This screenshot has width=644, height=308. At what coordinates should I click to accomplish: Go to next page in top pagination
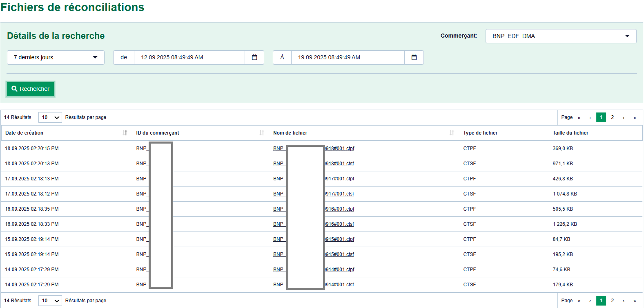(x=624, y=118)
